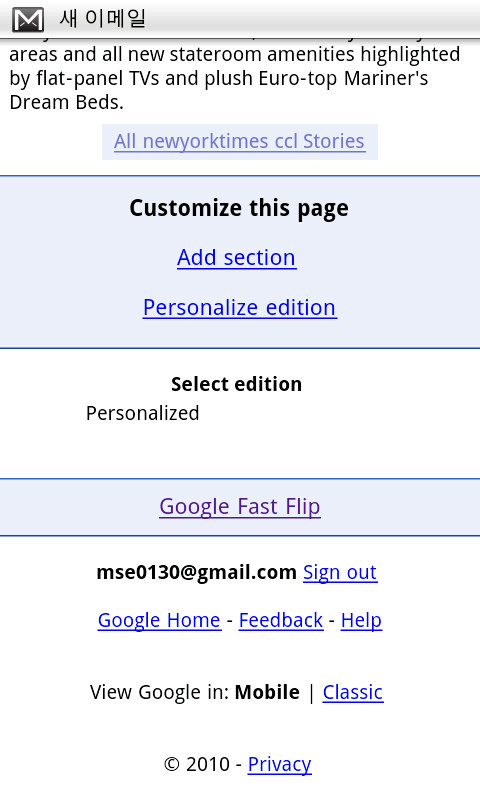Open the Help link

361,620
